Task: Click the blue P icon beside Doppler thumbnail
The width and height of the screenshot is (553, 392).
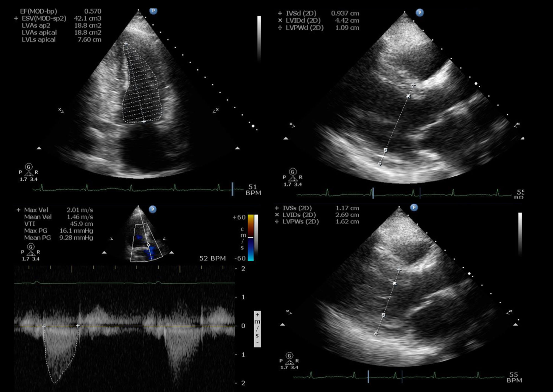Action: [x=153, y=209]
